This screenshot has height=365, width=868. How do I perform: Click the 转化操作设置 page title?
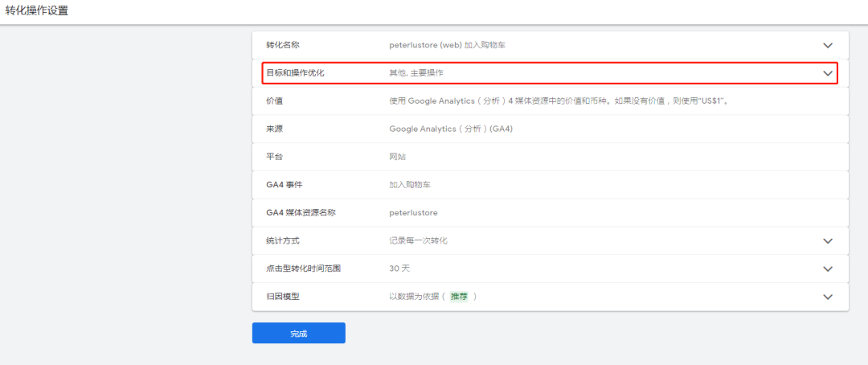[37, 10]
